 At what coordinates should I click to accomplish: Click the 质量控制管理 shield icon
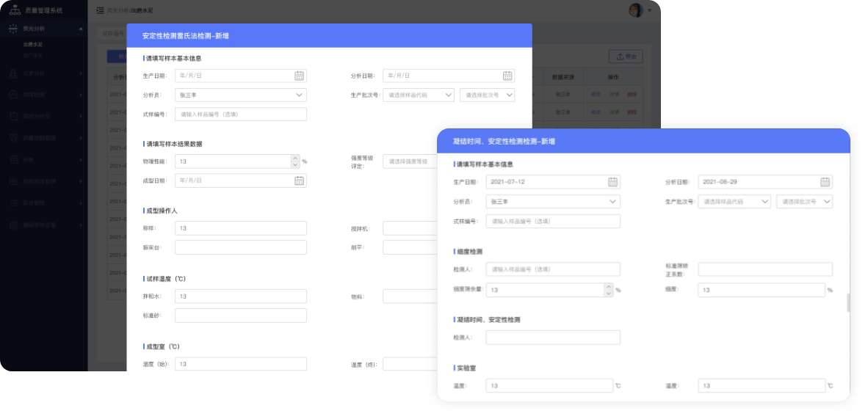click(13, 137)
